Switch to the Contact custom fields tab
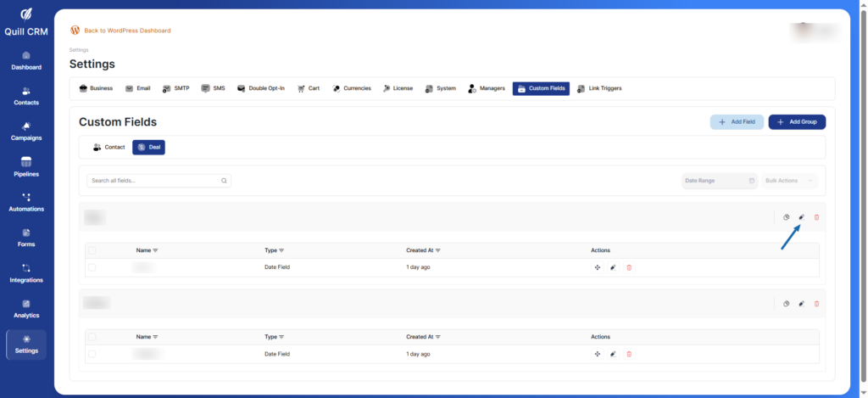The image size is (868, 398). [108, 148]
